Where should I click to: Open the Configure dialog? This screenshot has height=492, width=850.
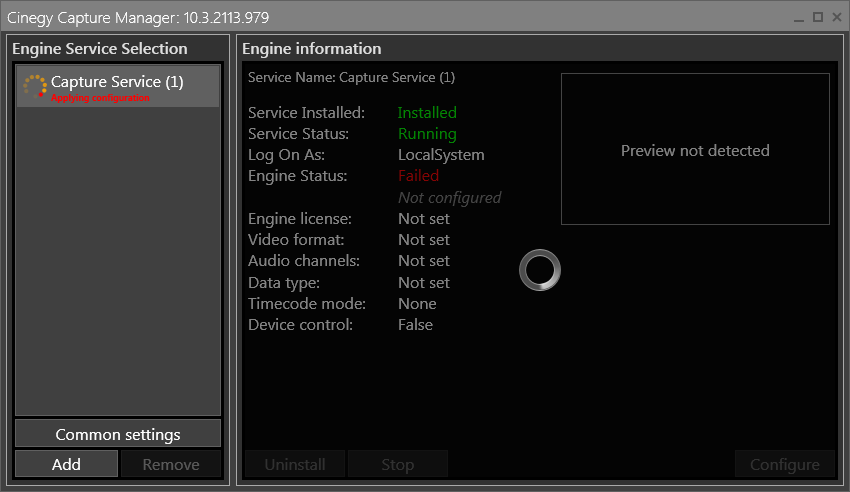coord(784,464)
